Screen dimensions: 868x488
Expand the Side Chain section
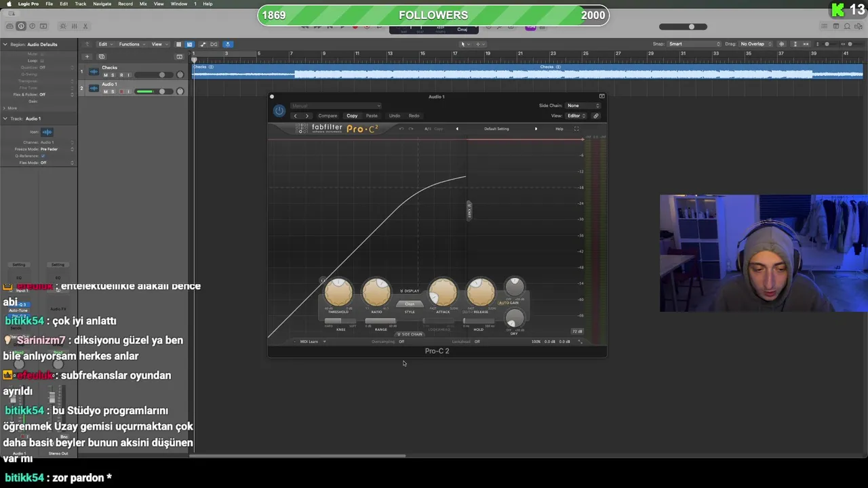click(x=410, y=334)
